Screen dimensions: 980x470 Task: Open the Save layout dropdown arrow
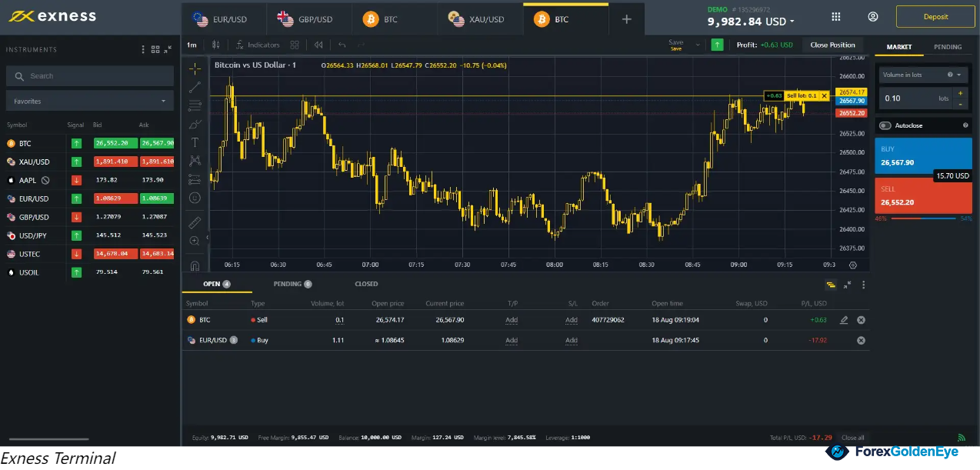click(698, 45)
